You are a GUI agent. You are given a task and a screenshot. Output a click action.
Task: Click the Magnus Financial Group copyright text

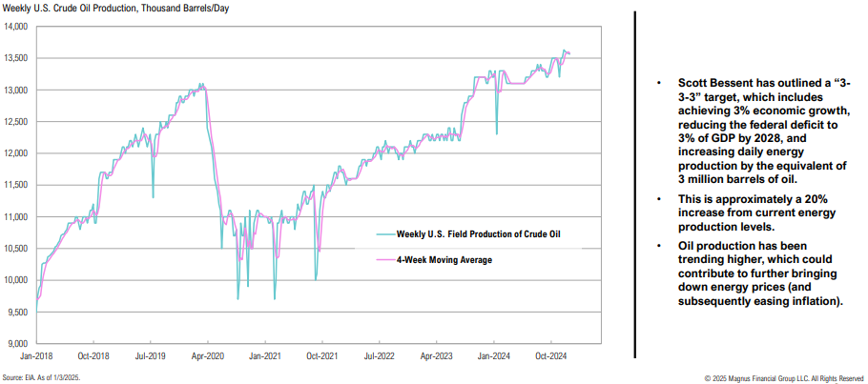tap(783, 377)
